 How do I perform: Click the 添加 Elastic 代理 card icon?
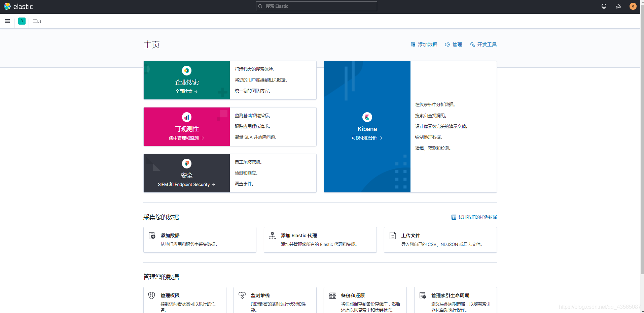point(272,236)
